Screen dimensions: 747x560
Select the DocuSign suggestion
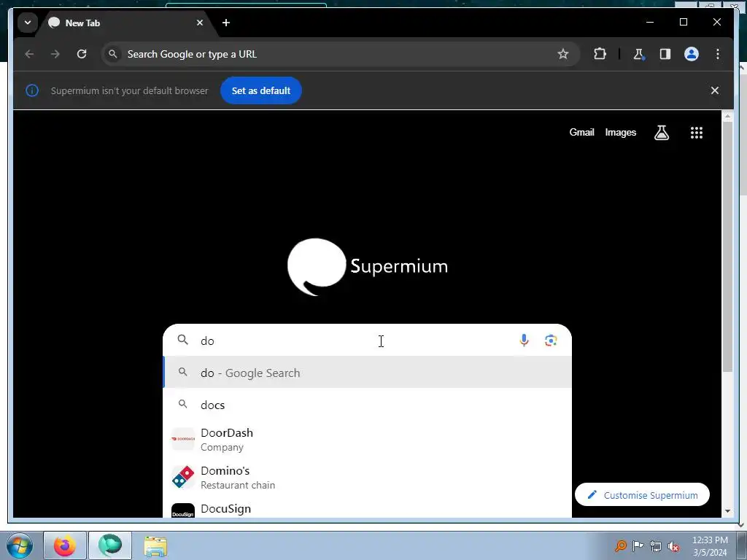367,508
